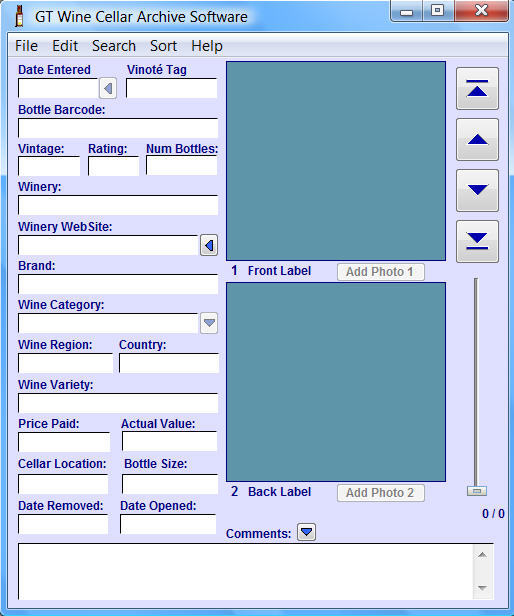514x616 pixels.
Task: Click the Winery text field
Action: tap(118, 205)
